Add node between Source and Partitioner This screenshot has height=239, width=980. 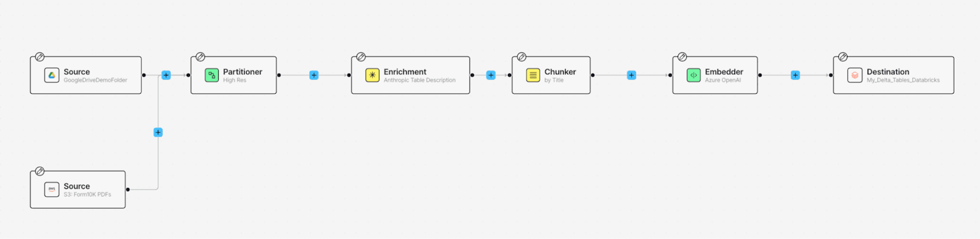[166, 75]
